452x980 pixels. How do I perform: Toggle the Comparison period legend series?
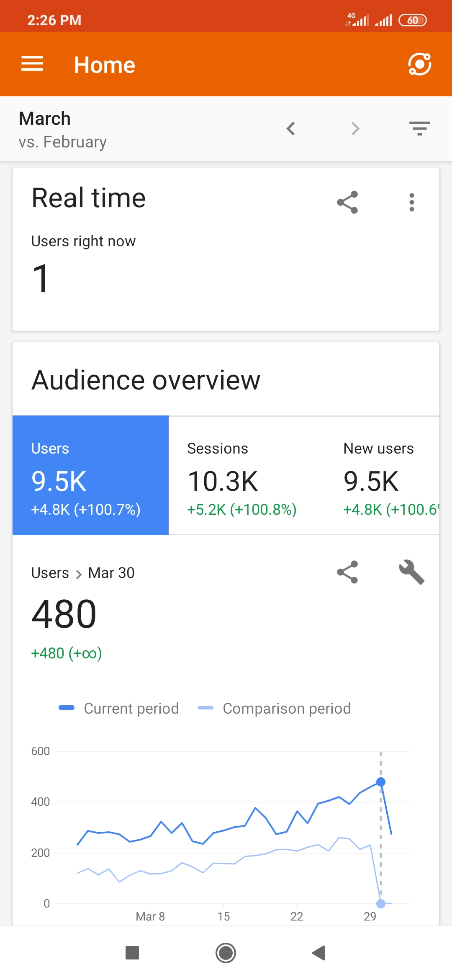point(275,708)
